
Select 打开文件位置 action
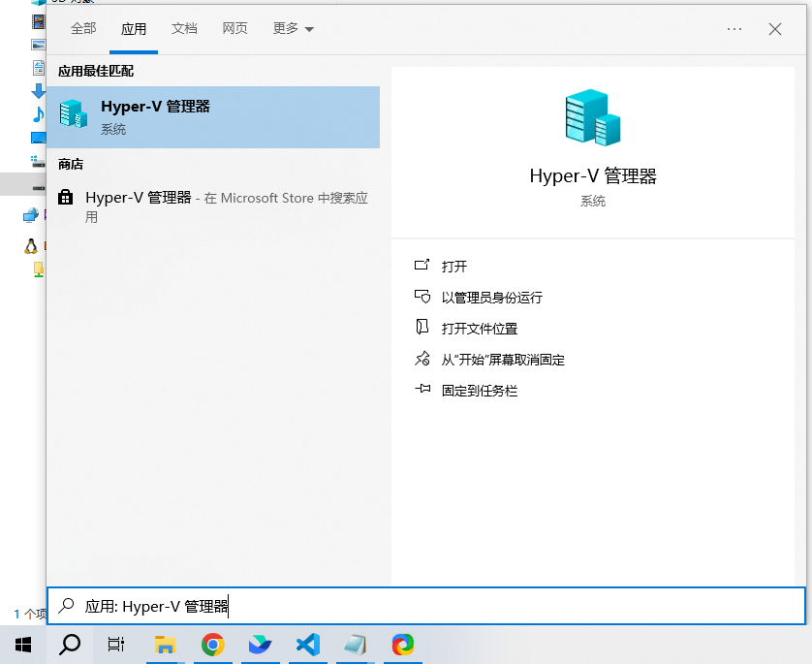480,329
